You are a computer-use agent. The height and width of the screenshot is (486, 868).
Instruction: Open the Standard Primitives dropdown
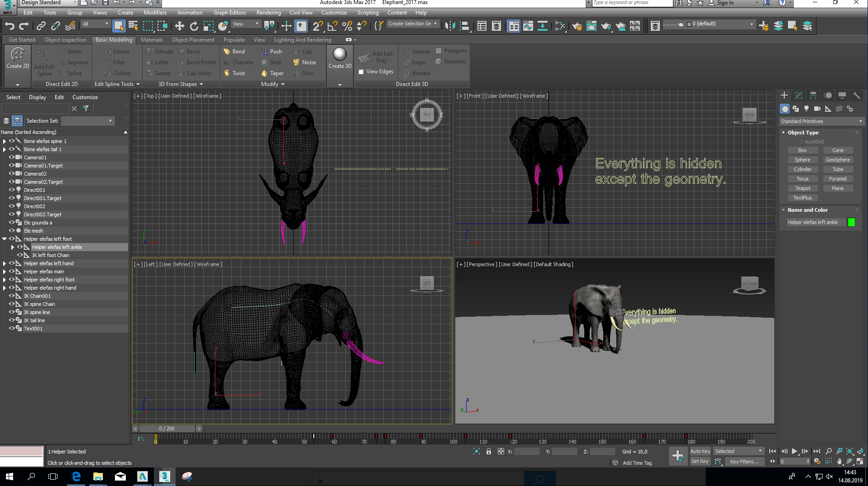point(821,121)
